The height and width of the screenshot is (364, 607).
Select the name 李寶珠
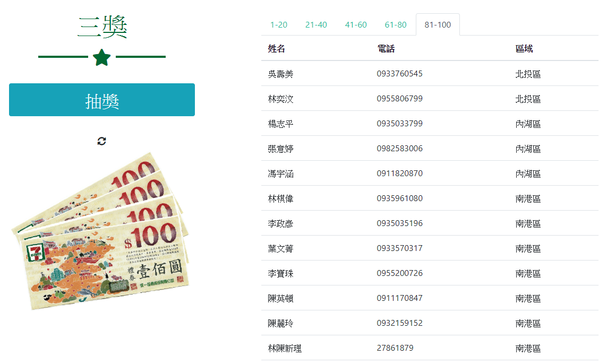tap(280, 273)
